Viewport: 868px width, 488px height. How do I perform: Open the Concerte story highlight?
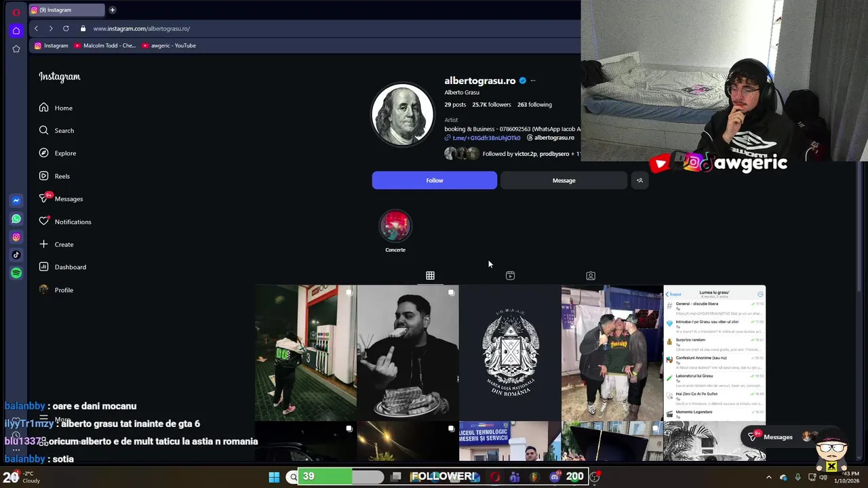[395, 231]
